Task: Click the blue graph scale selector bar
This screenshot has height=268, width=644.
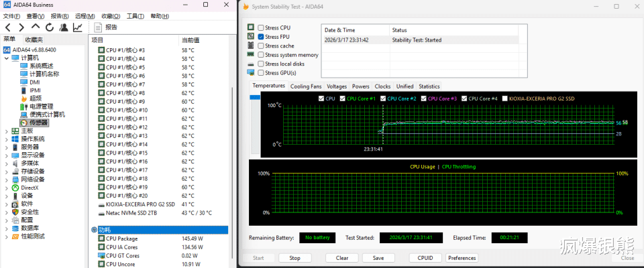Action: [255, 97]
